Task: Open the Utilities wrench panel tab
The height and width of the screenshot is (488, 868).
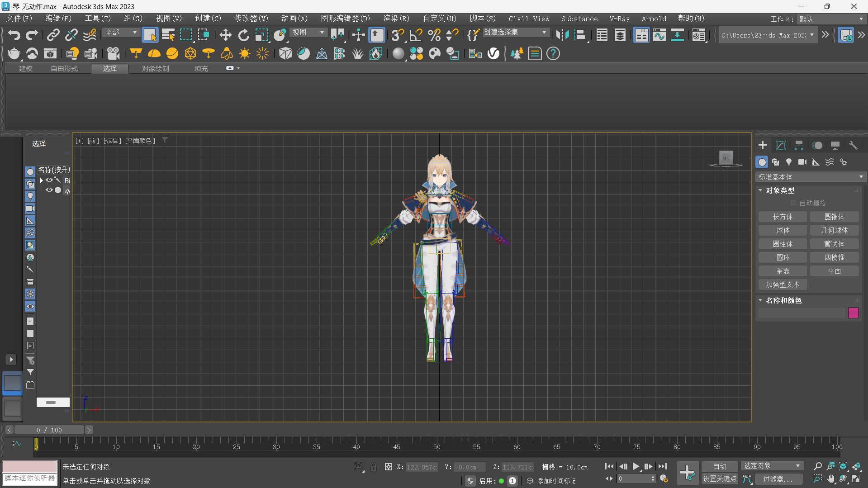Action: point(853,145)
